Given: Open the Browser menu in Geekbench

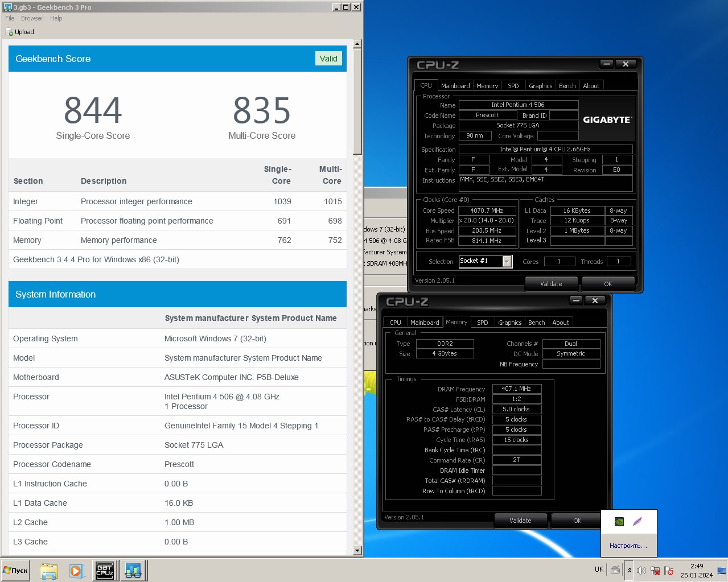Looking at the screenshot, I should pos(32,18).
